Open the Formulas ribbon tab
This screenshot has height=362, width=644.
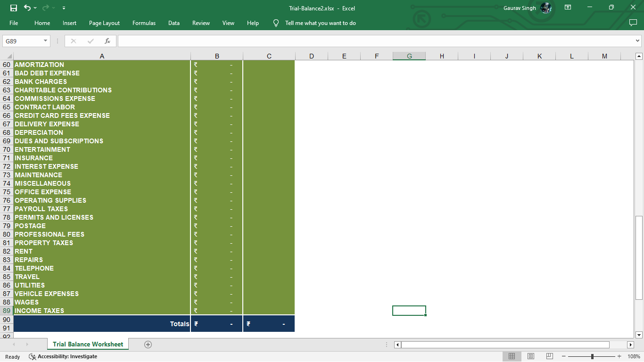tap(144, 23)
